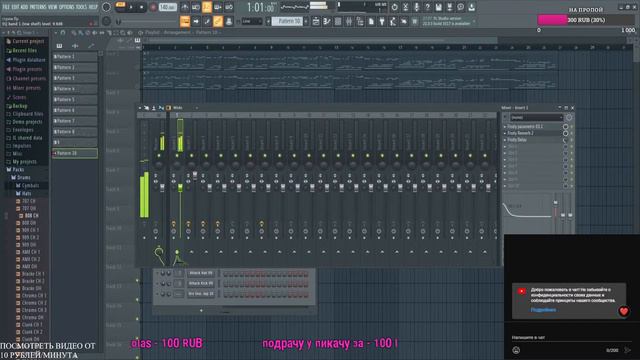Click the Attack Hat 09 channel button
Image resolution: width=640 pixels, height=360 pixels.
point(201,273)
